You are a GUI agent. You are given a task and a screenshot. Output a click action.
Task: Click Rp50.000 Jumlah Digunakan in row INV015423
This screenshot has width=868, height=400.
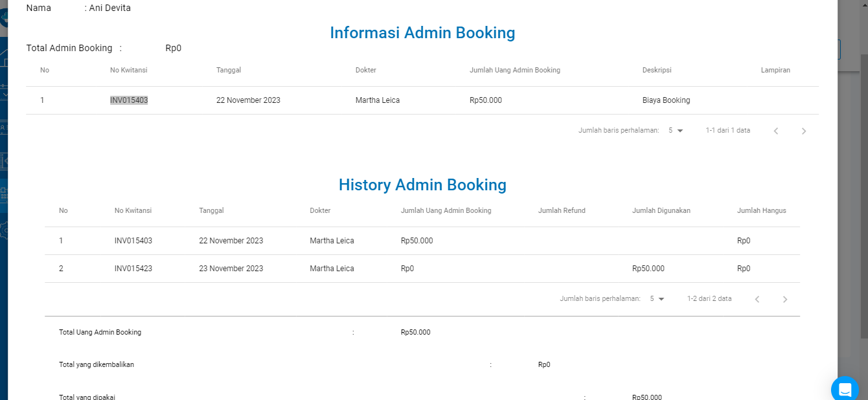648,269
